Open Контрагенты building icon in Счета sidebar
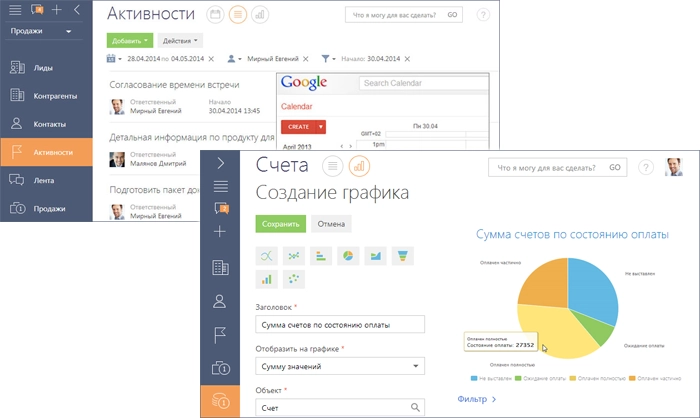Image resolution: width=700 pixels, height=418 pixels. point(220,268)
